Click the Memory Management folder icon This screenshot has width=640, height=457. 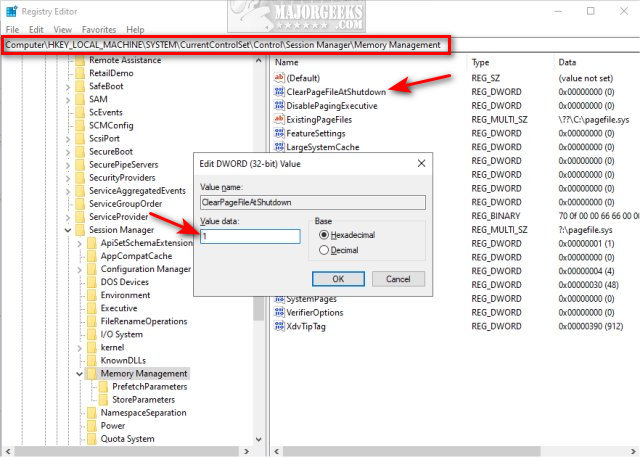coord(92,373)
